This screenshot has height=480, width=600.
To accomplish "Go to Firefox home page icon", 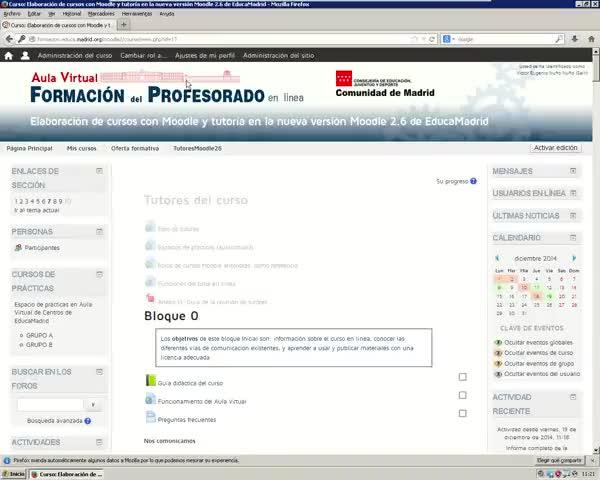I will [x=591, y=39].
